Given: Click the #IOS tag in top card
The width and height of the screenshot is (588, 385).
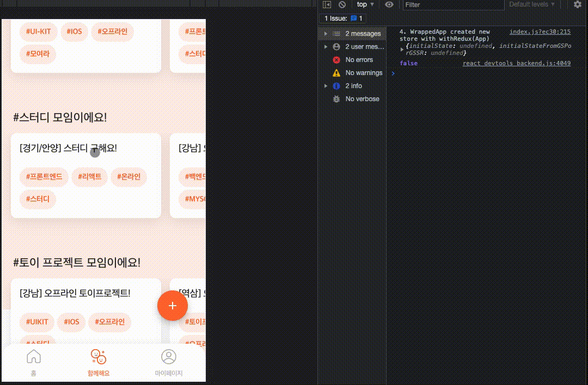Looking at the screenshot, I should (74, 32).
